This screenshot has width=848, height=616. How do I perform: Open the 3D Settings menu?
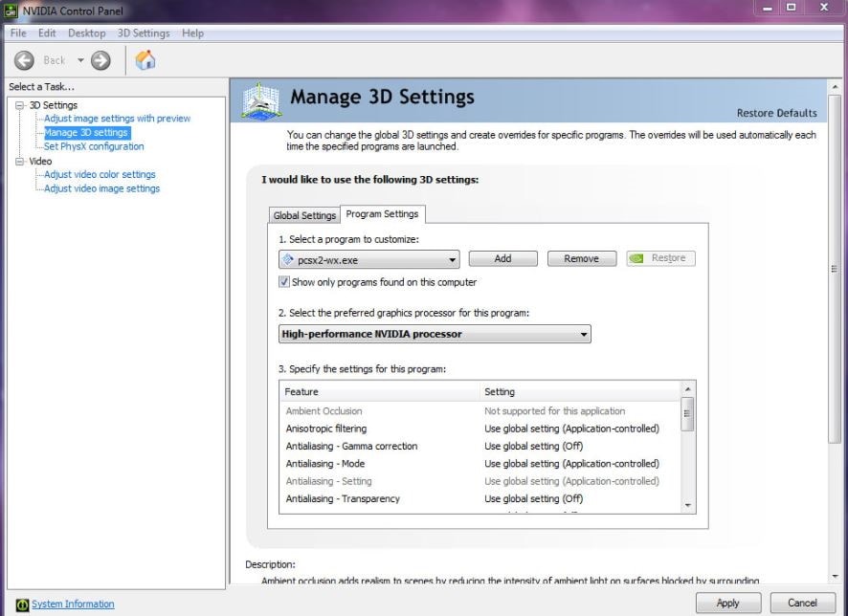[144, 33]
